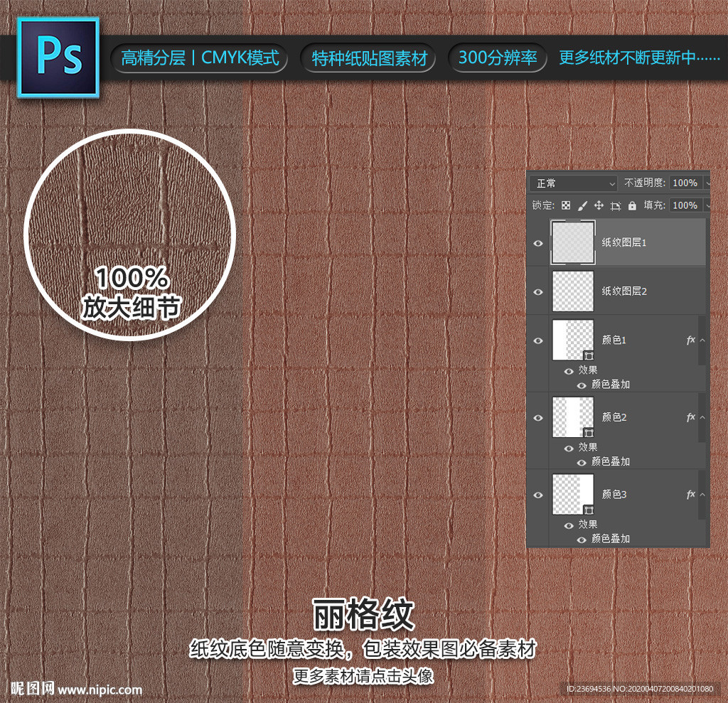728x703 pixels.
Task: Hide the 纸纹图层2 layer
Action: tap(538, 291)
